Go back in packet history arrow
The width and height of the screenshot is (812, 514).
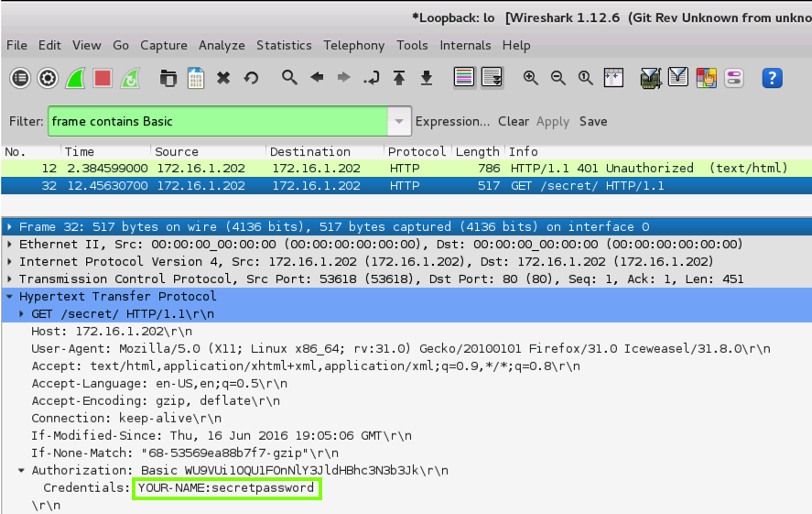(317, 78)
